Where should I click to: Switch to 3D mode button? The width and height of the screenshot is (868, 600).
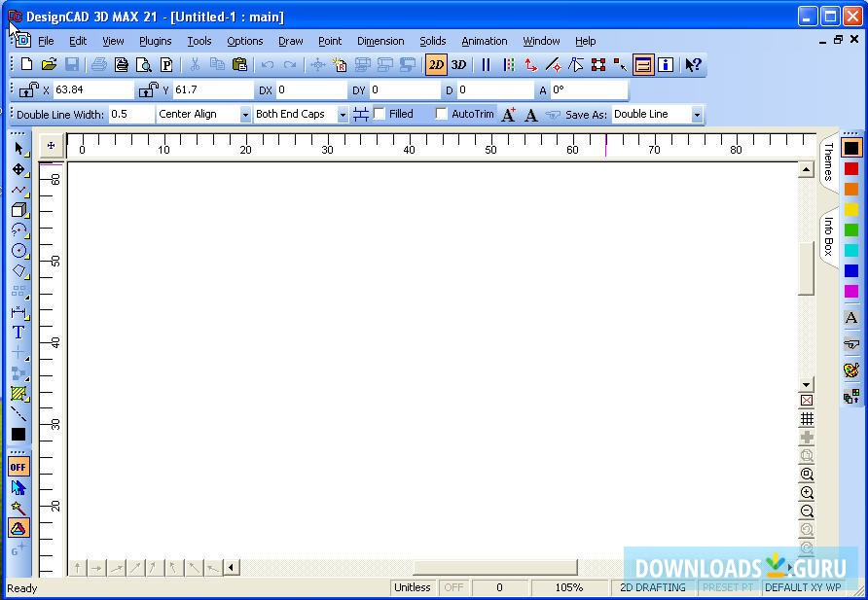(x=458, y=65)
